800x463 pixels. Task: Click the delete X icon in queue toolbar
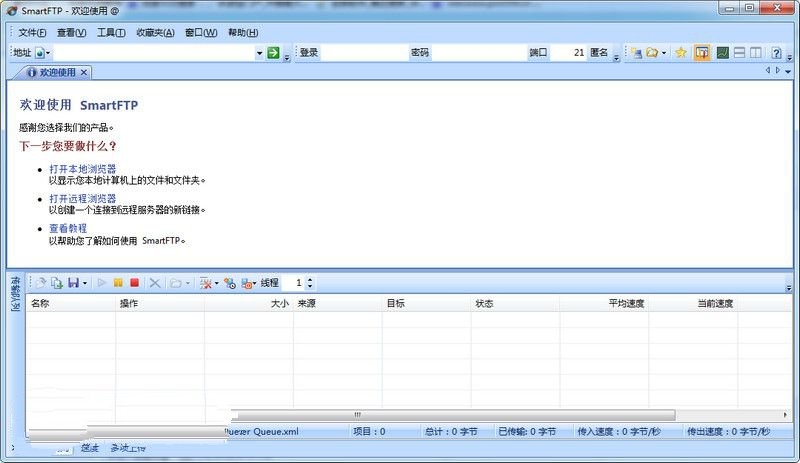[155, 282]
